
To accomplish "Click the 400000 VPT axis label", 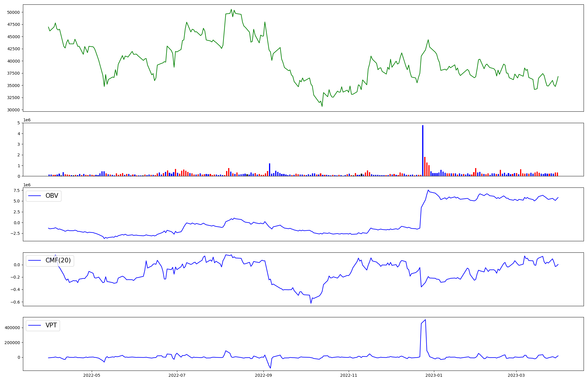I will (12, 328).
